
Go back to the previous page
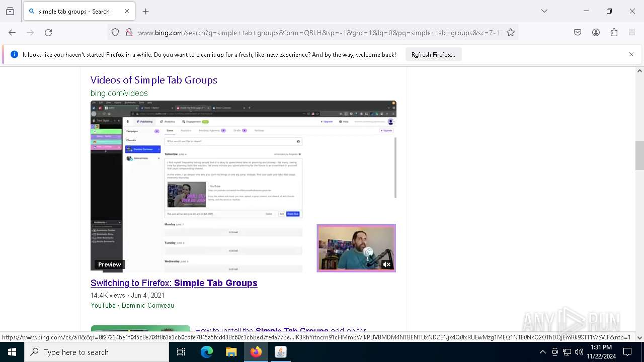pos(12,33)
